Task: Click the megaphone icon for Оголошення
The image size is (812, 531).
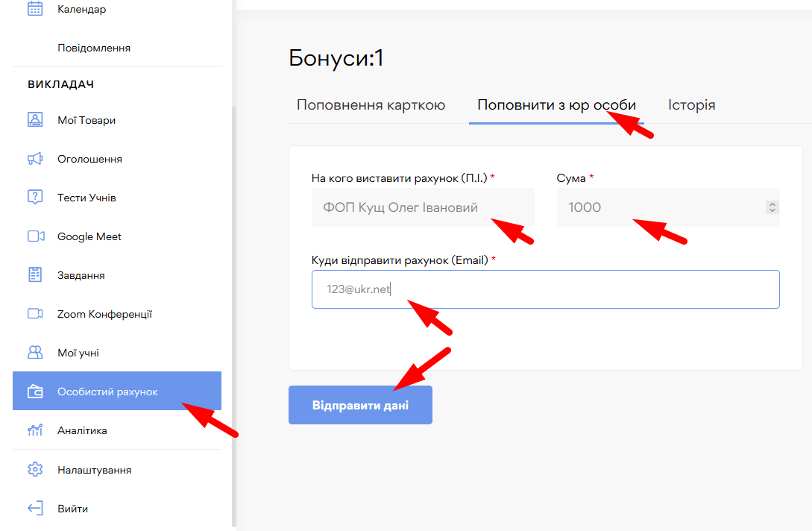Action: coord(35,159)
